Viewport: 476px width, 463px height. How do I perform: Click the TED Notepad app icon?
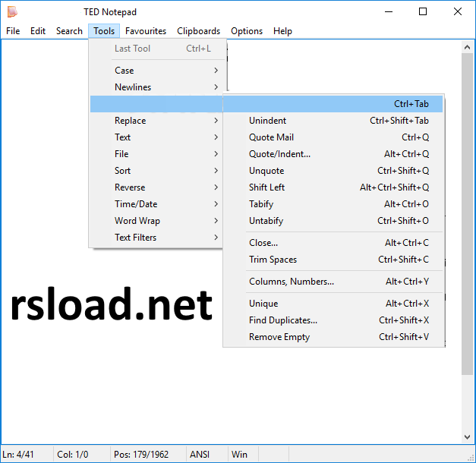(12, 12)
